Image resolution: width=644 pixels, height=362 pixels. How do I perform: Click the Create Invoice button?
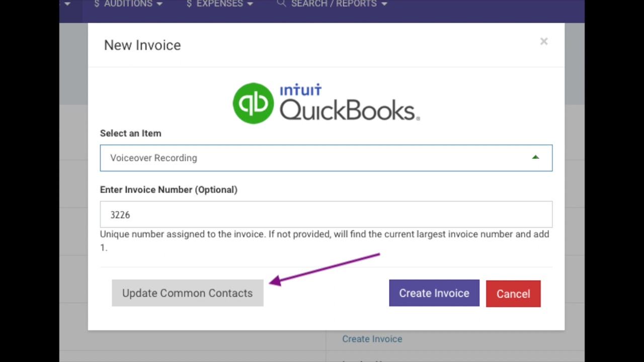(x=434, y=293)
